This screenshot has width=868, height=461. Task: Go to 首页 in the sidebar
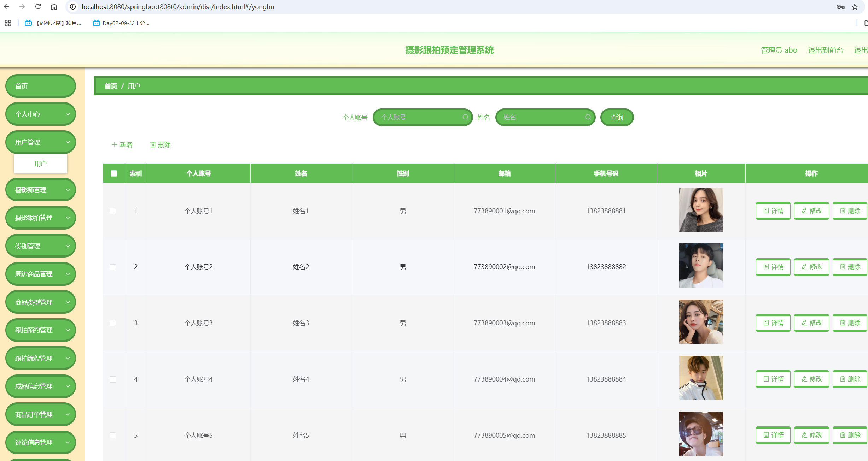coord(41,86)
